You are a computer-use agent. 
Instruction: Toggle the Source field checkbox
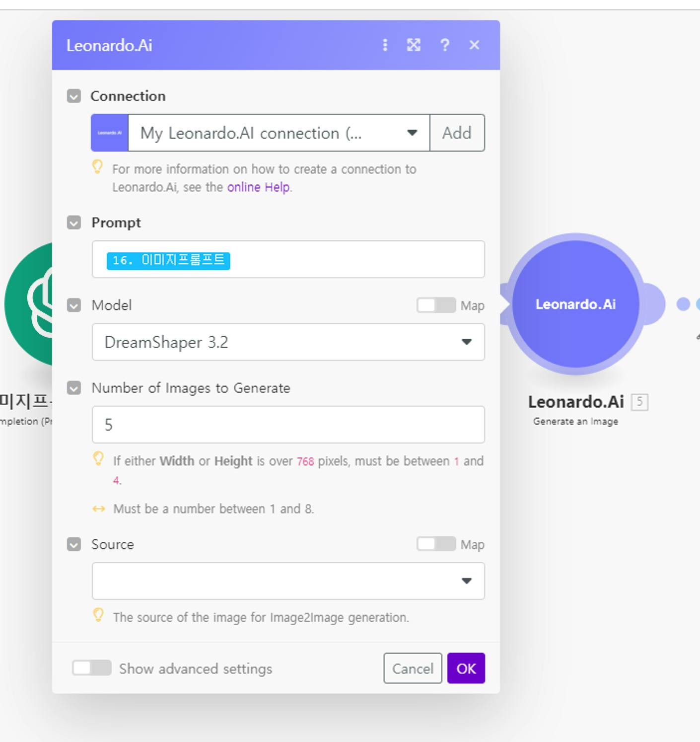coord(74,544)
